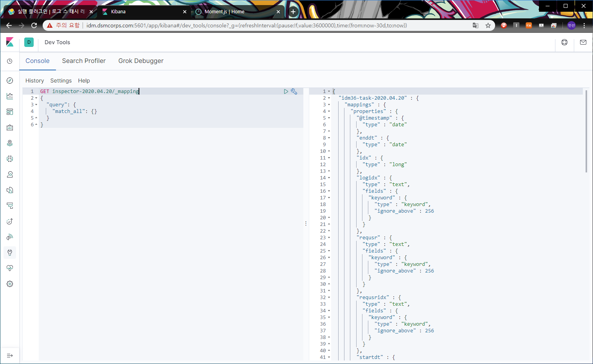Click the orange EX extension icon
593x364 pixels.
(x=529, y=25)
